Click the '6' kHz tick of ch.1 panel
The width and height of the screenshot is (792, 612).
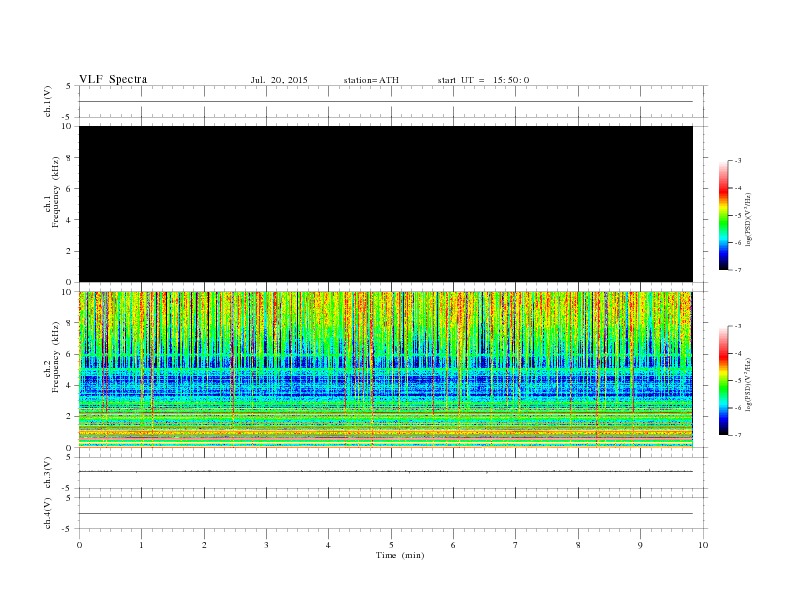point(70,189)
